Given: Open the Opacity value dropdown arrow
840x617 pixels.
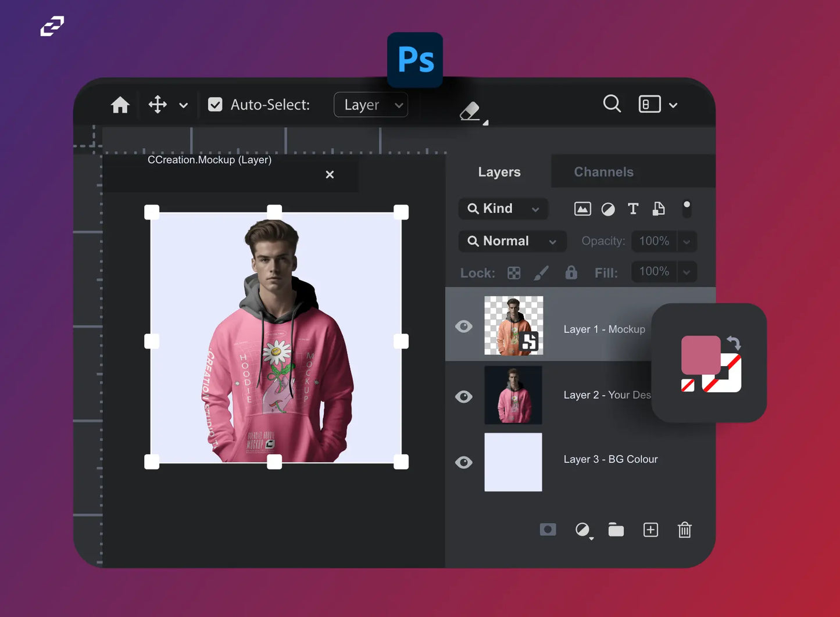Looking at the screenshot, I should [x=687, y=242].
